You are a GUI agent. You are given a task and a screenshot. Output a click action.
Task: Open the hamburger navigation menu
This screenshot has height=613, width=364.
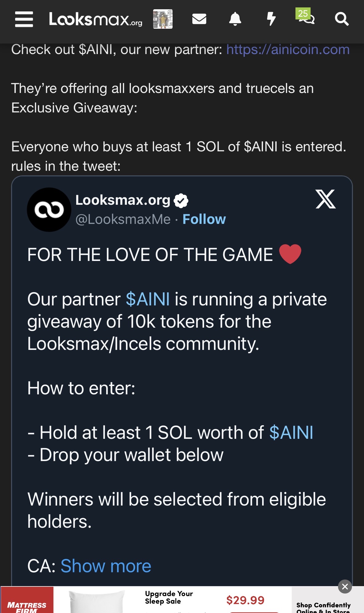pyautogui.click(x=24, y=19)
